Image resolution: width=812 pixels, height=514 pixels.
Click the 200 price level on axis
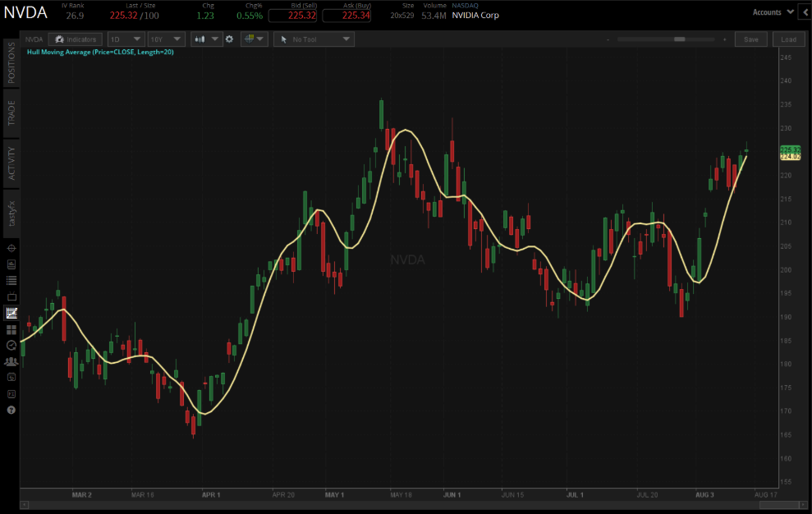pos(786,269)
